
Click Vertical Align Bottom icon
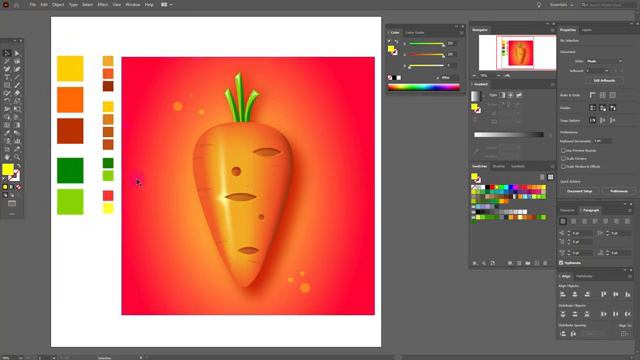pyautogui.click(x=628, y=294)
